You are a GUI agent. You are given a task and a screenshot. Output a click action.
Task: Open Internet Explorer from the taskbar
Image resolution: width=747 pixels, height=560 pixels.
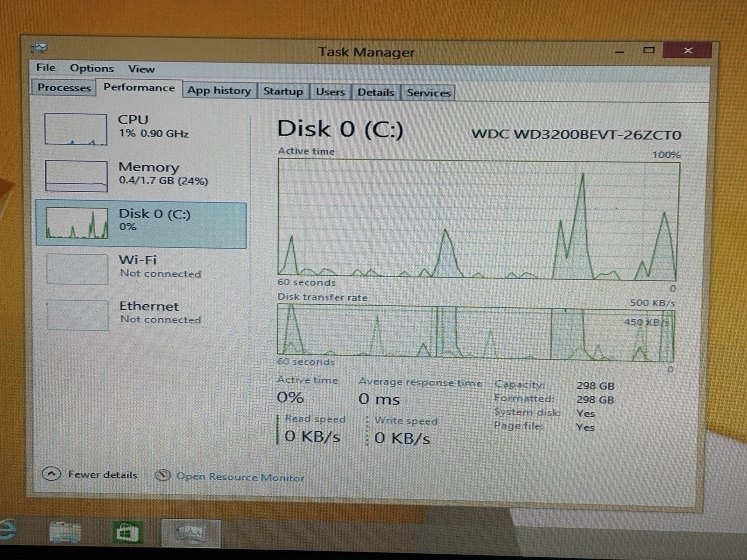[x=7, y=530]
